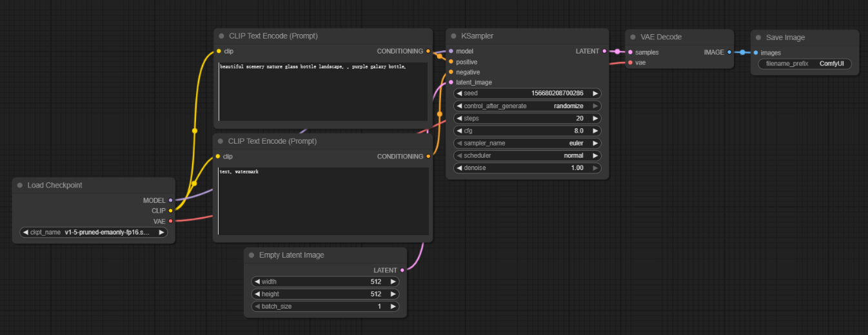The image size is (868, 335).
Task: Toggle collapse on the Empty Latent Image node
Action: pos(252,255)
